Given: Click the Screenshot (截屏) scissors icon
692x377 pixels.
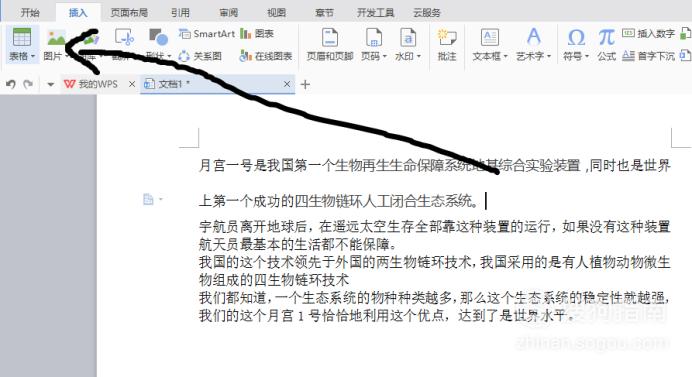Looking at the screenshot, I should coord(124,38).
